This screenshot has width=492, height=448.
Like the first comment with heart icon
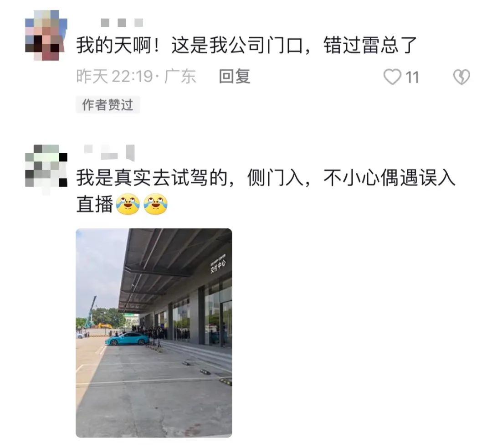click(392, 77)
